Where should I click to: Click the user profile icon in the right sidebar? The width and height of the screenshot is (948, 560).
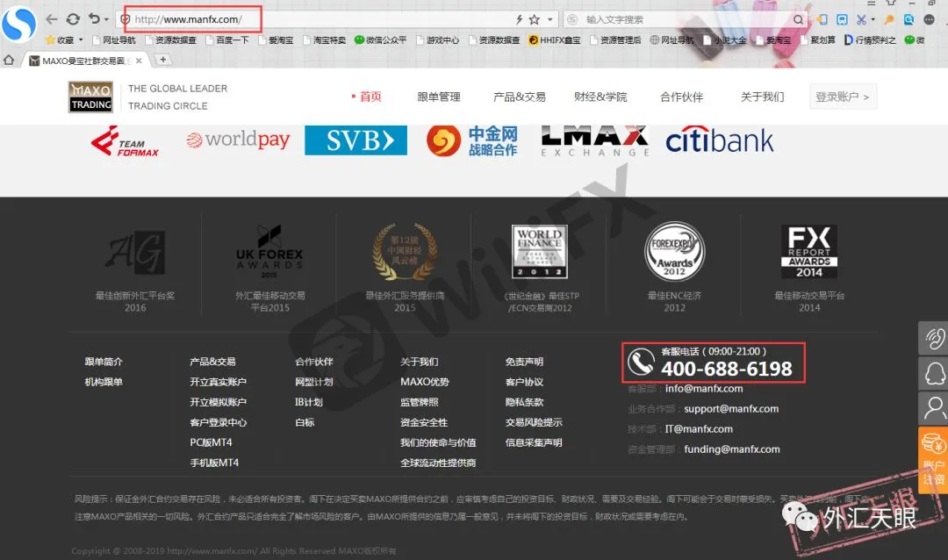pyautogui.click(x=933, y=408)
